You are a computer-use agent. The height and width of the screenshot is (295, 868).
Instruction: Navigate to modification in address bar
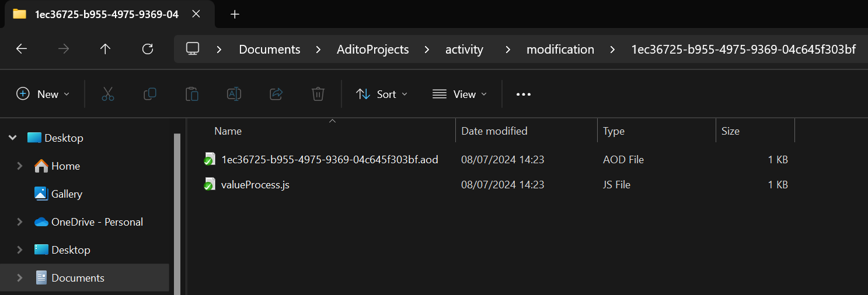point(560,50)
